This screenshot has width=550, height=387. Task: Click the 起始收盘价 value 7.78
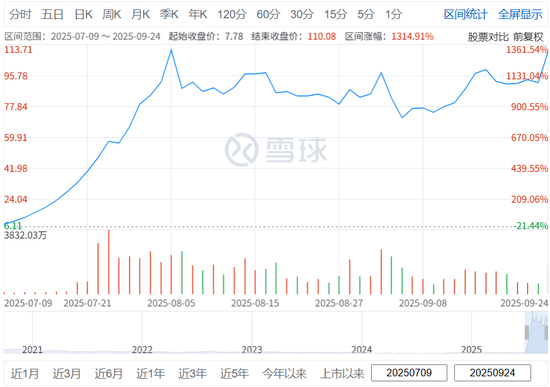(234, 36)
